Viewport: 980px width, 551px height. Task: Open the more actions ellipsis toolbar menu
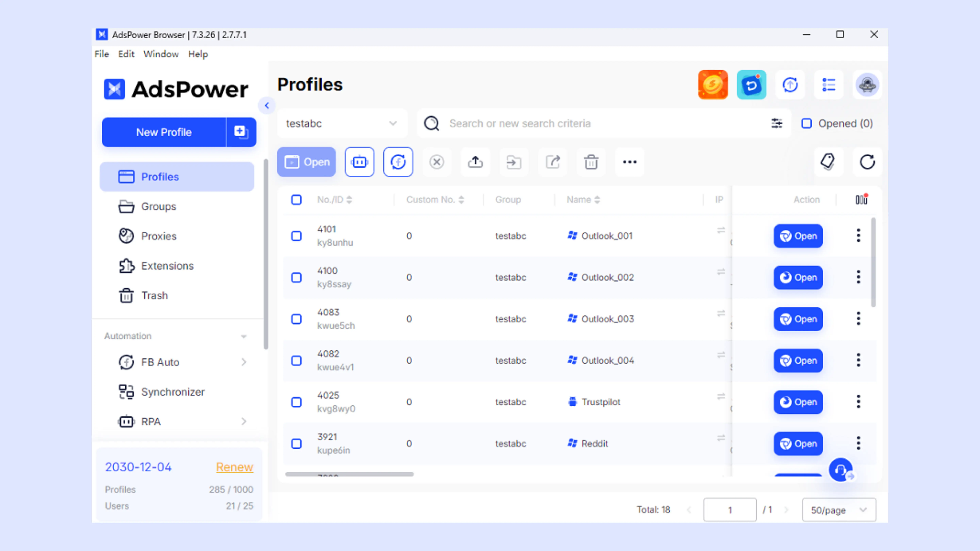point(630,162)
